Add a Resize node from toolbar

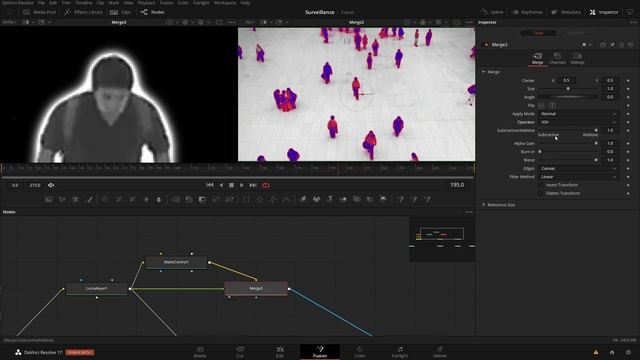pyautogui.click(x=216, y=199)
